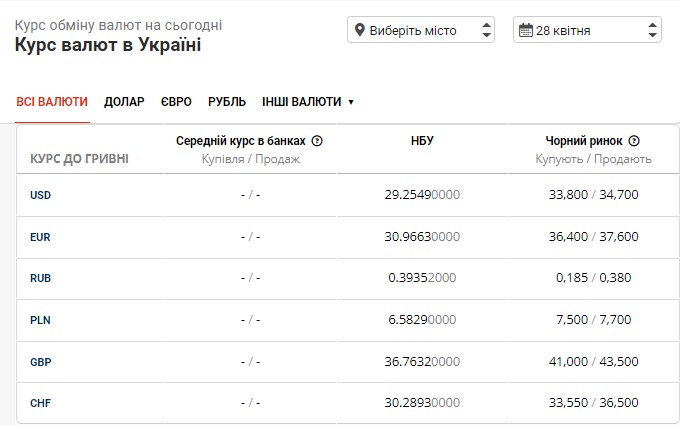Open the CHF currency link

[x=41, y=404]
